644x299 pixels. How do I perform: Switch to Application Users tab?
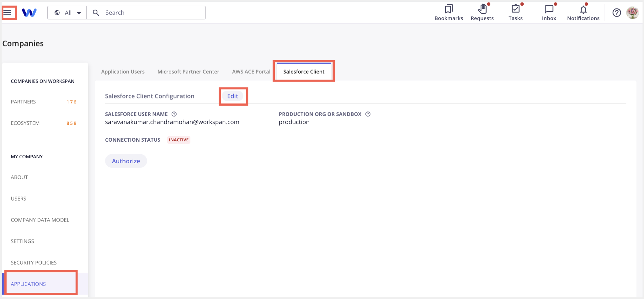point(123,72)
